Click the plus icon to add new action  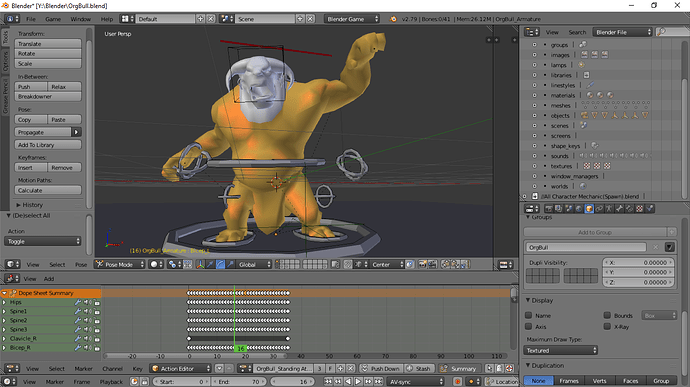(340, 368)
